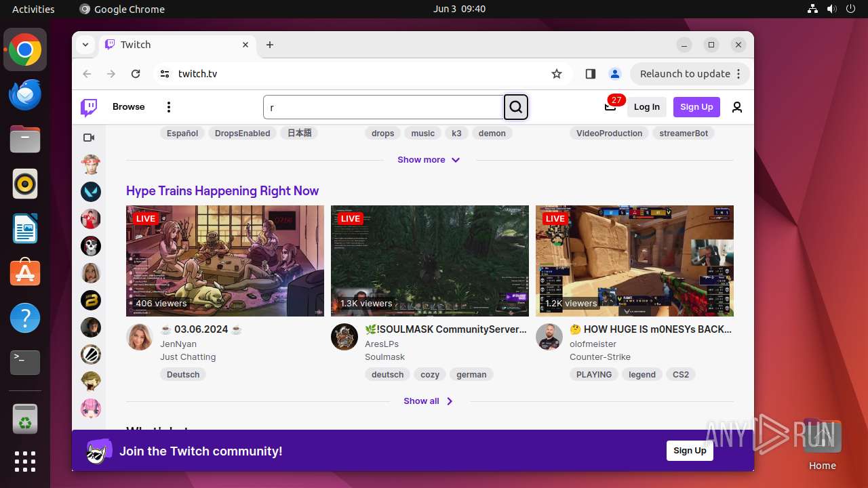Open the Just Chatting category link

[188, 357]
